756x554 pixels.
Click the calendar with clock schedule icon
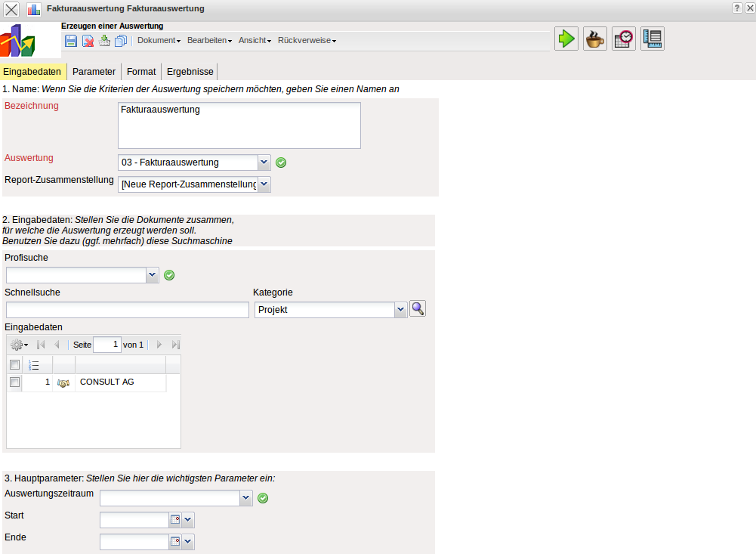pos(624,39)
